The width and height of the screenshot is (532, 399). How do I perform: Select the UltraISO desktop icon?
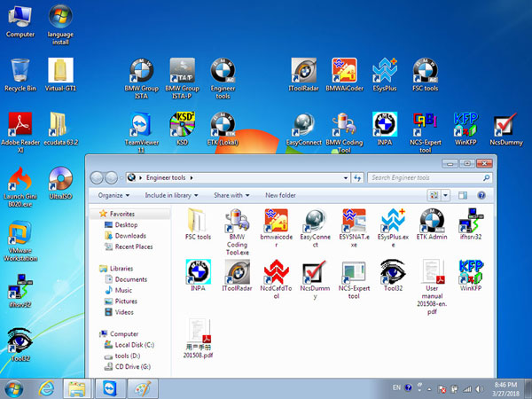(x=61, y=181)
